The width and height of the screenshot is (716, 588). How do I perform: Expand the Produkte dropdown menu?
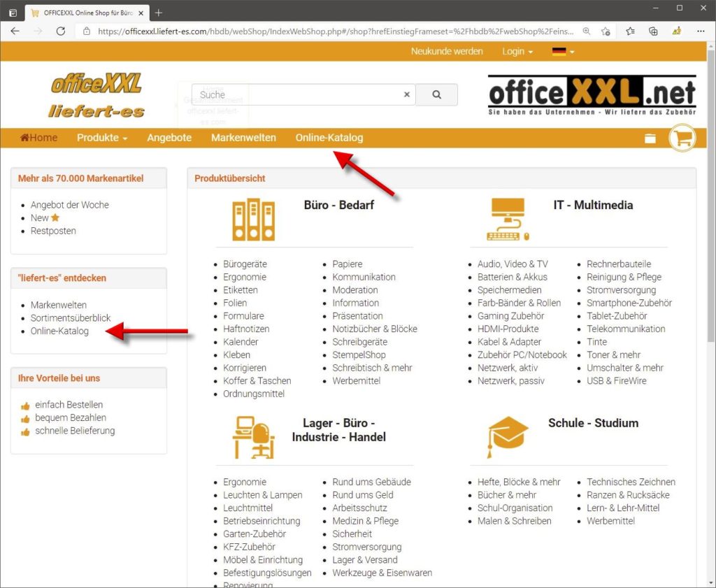coord(102,138)
